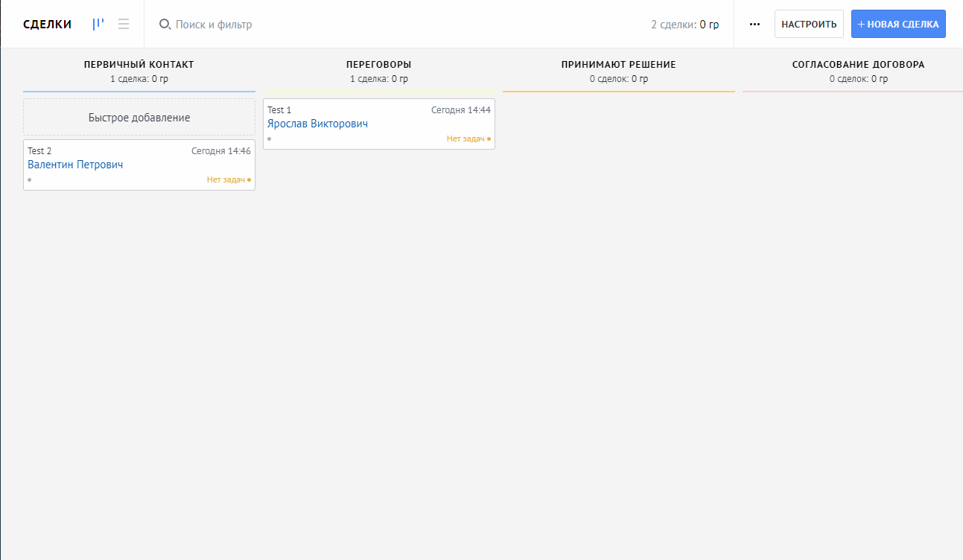The image size is (963, 560).
Task: Click the search magnifier icon
Action: click(165, 25)
